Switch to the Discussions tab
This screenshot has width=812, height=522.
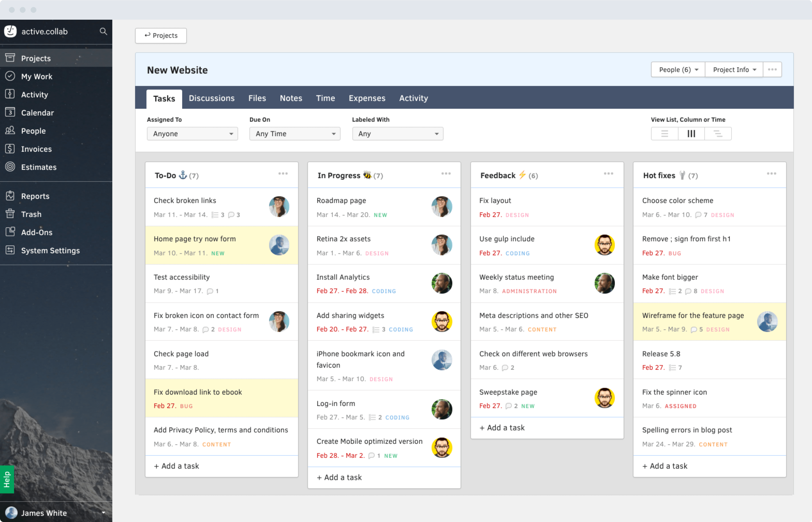click(212, 98)
